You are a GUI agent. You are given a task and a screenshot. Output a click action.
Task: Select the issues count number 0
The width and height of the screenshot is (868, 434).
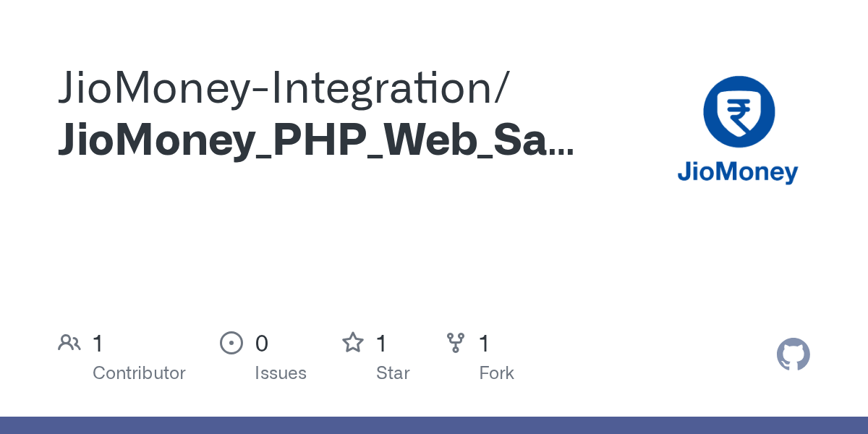[262, 344]
